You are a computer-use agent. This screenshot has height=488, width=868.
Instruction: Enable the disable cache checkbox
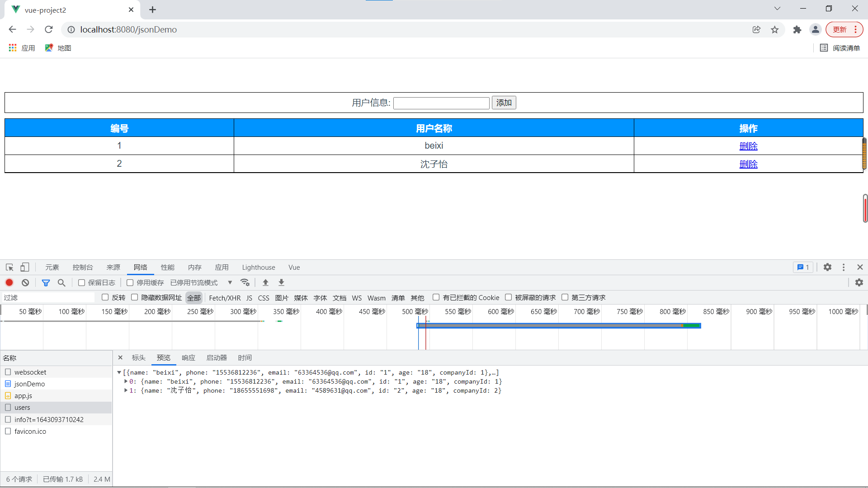[130, 282]
